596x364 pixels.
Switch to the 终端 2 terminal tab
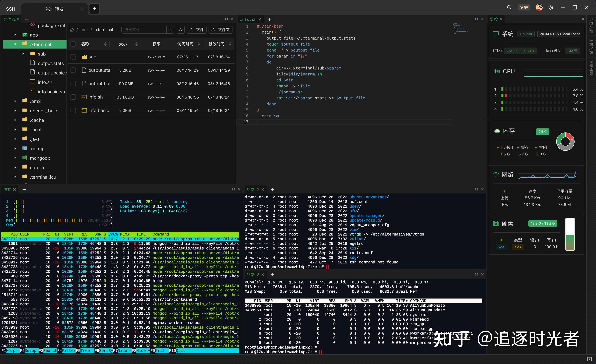253,189
